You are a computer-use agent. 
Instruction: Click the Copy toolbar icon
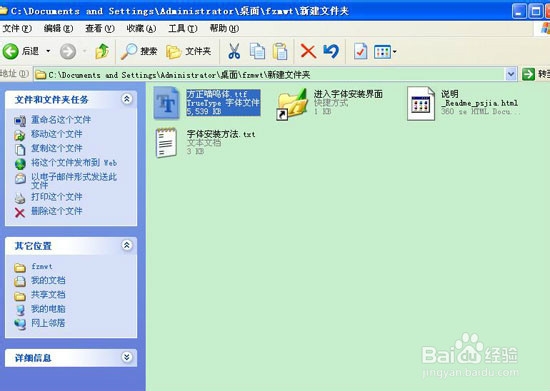pyautogui.click(x=257, y=51)
